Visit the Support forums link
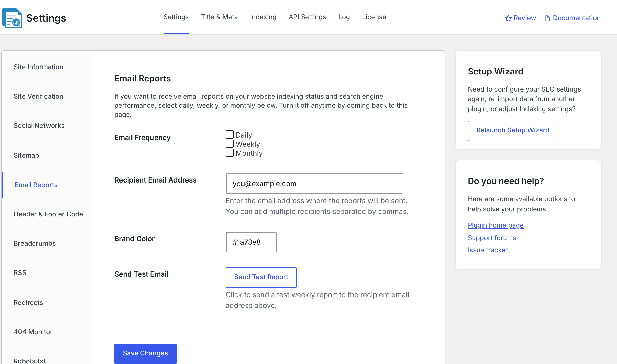The height and width of the screenshot is (364, 617). (x=492, y=238)
